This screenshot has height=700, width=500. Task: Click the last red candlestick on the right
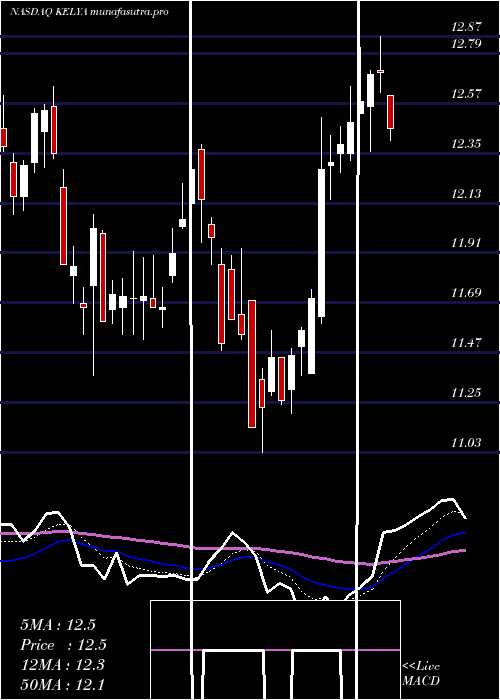pyautogui.click(x=391, y=112)
